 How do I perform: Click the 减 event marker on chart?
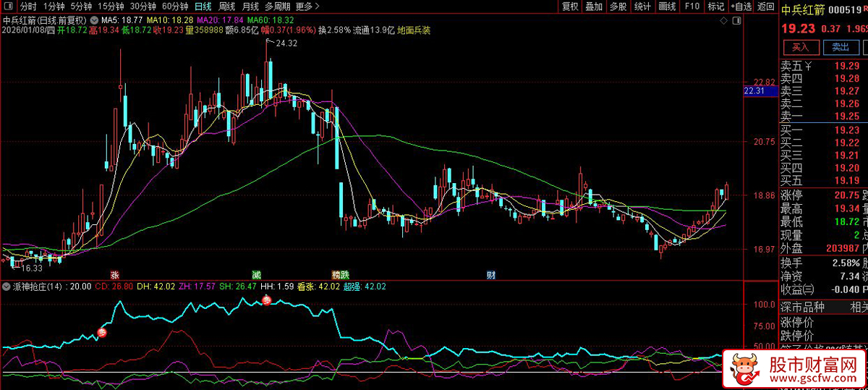[257, 275]
